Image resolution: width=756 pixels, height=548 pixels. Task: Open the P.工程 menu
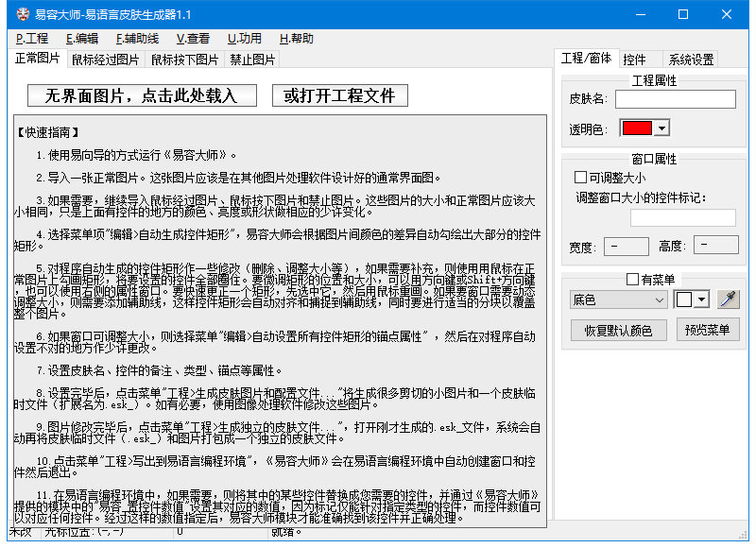pos(32,39)
